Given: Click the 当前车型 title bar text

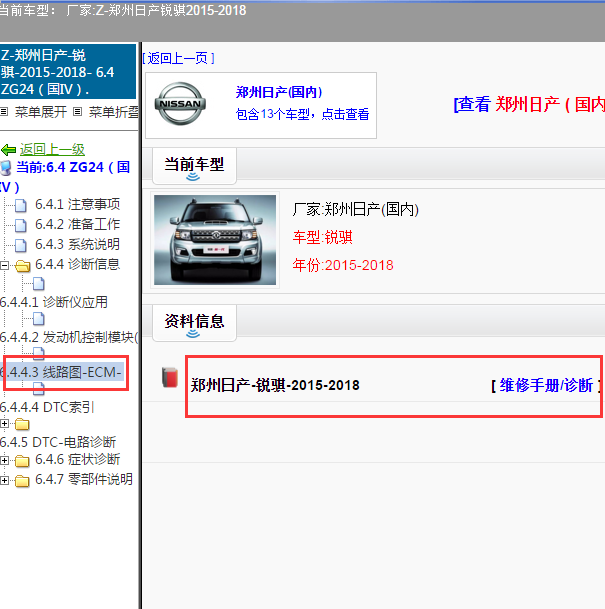Looking at the screenshot, I should 123,10.
